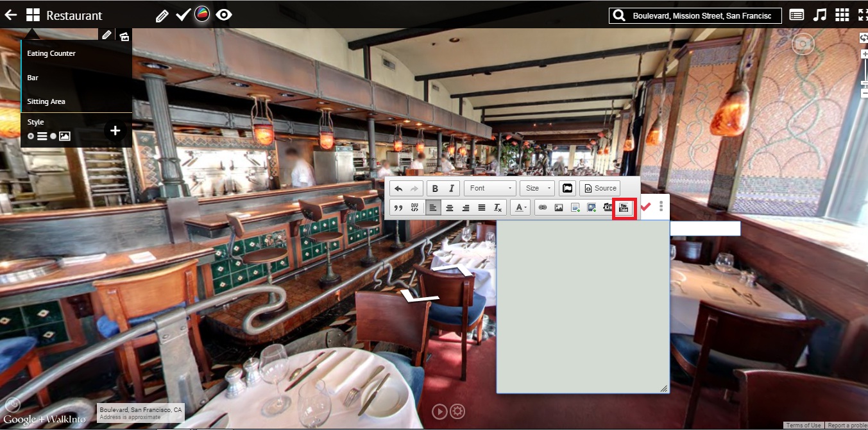Toggle fullscreen with the expand arrows icon
Image resolution: width=868 pixels, height=430 pixels.
click(863, 15)
